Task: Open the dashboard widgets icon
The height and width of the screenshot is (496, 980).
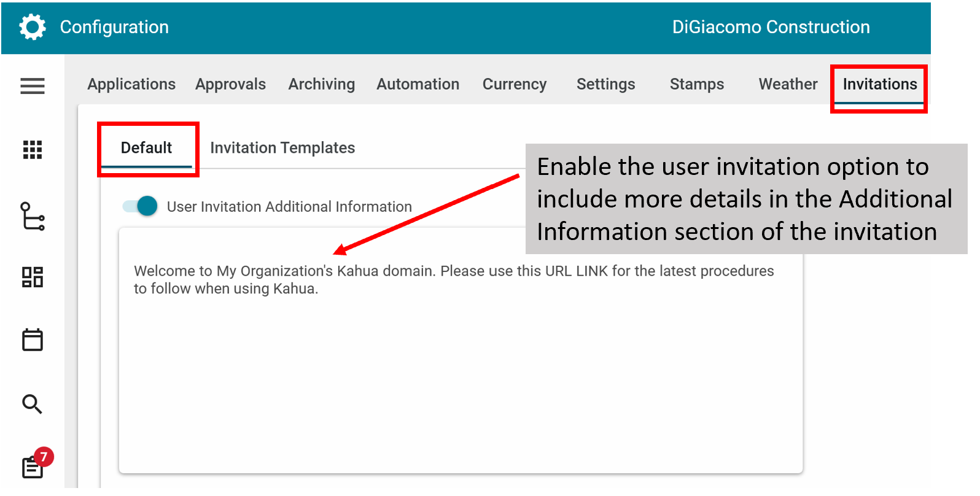Action: pos(32,277)
